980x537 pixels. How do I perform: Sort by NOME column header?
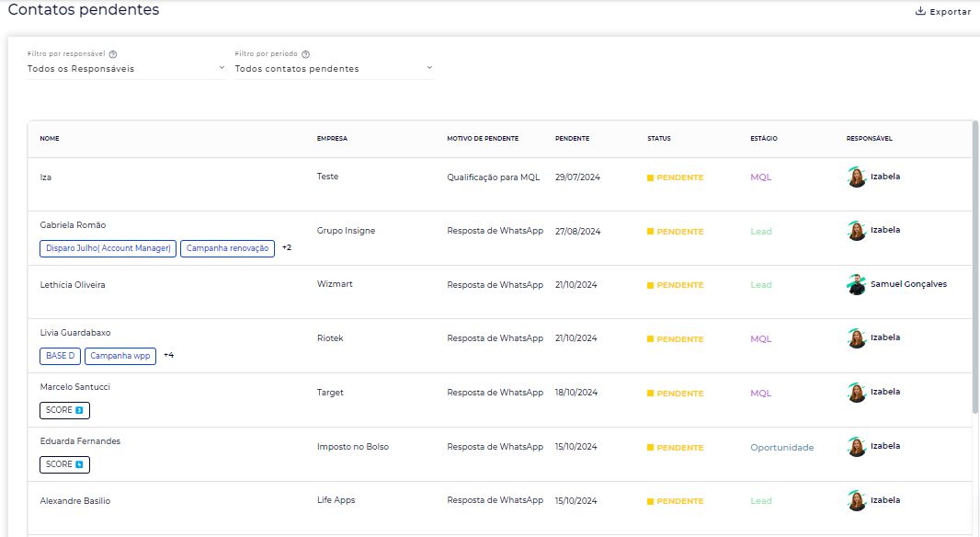pos(50,138)
